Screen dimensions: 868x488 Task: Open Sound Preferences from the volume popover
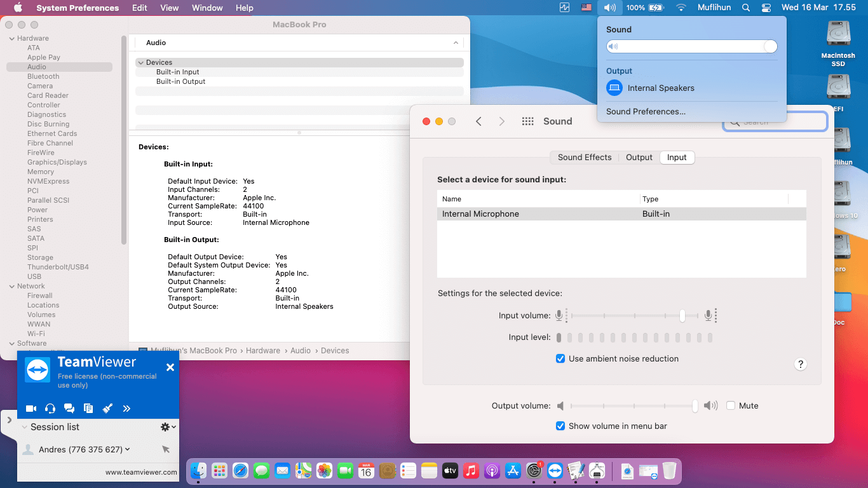click(646, 111)
